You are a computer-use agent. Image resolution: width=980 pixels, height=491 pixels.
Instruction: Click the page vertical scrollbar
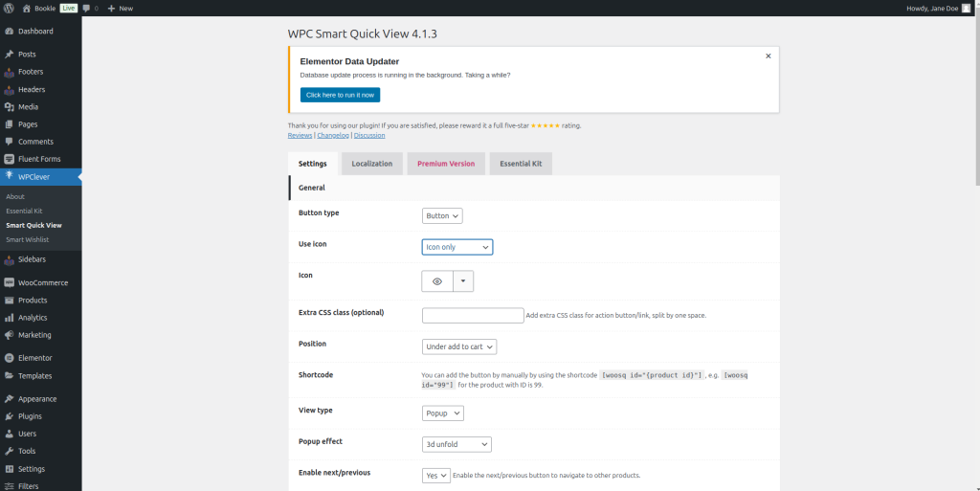976,100
